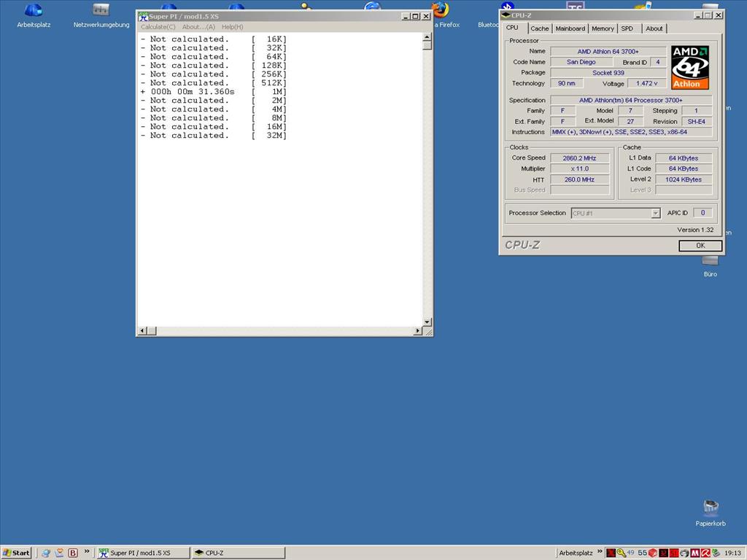Switch to the About tab in CPU-Z
Screen dimensions: 747x560
654,28
